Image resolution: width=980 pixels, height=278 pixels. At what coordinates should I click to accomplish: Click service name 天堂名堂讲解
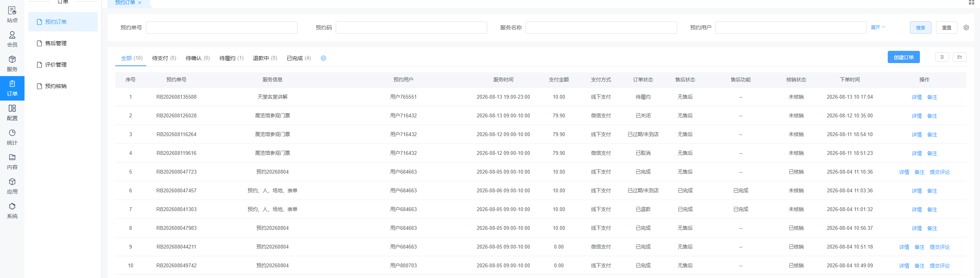tap(273, 97)
